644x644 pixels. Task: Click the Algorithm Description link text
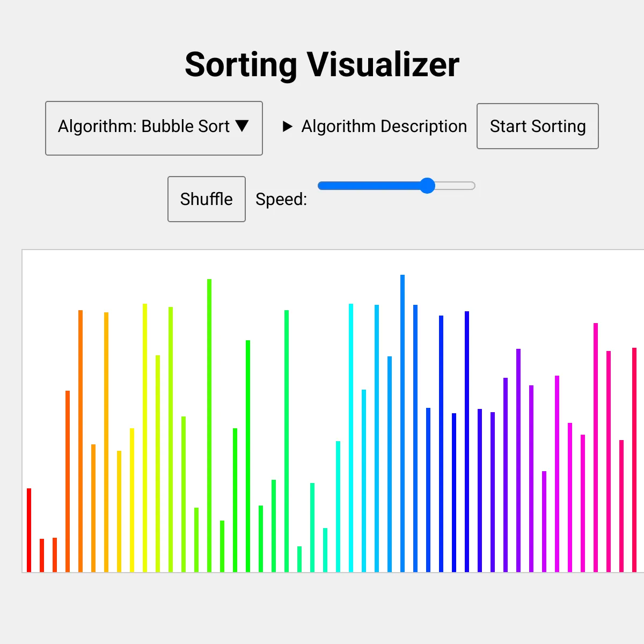coord(384,127)
